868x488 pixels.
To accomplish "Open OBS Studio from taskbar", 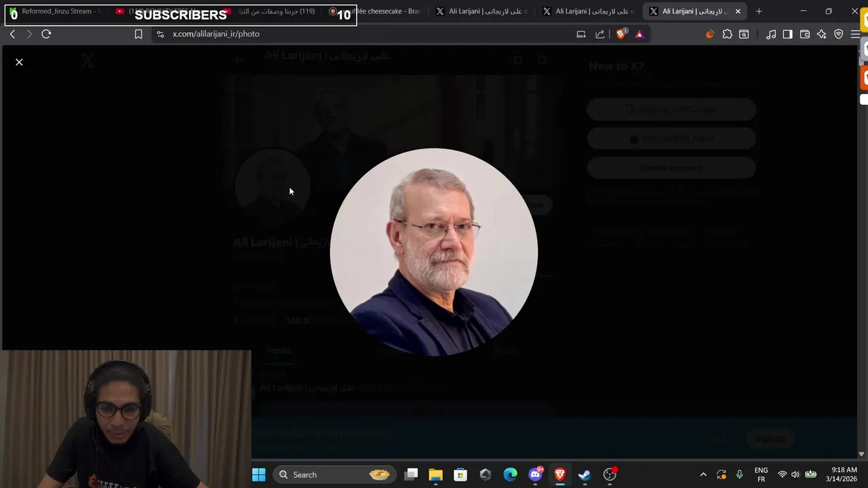I will click(610, 474).
